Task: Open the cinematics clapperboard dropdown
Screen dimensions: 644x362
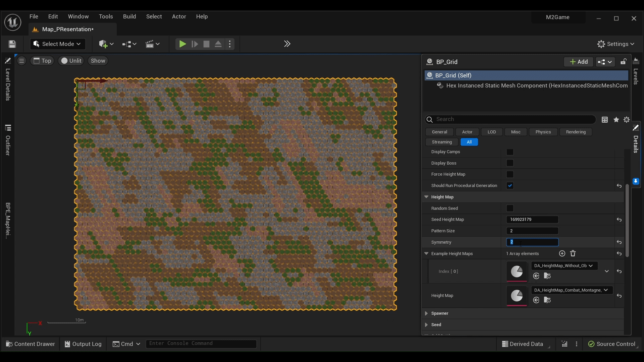Action: pos(153,44)
